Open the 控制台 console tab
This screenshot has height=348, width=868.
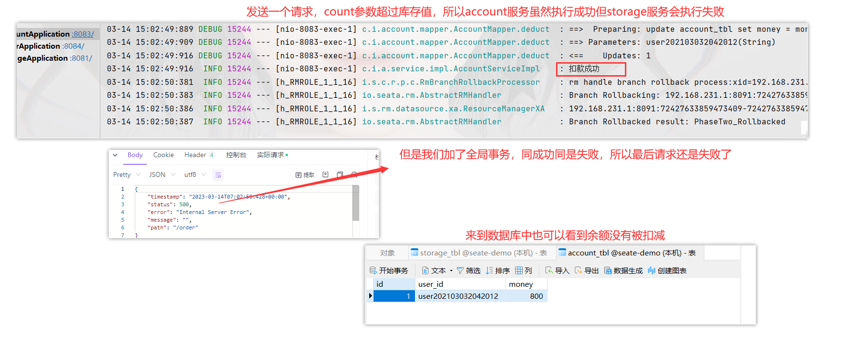[236, 155]
